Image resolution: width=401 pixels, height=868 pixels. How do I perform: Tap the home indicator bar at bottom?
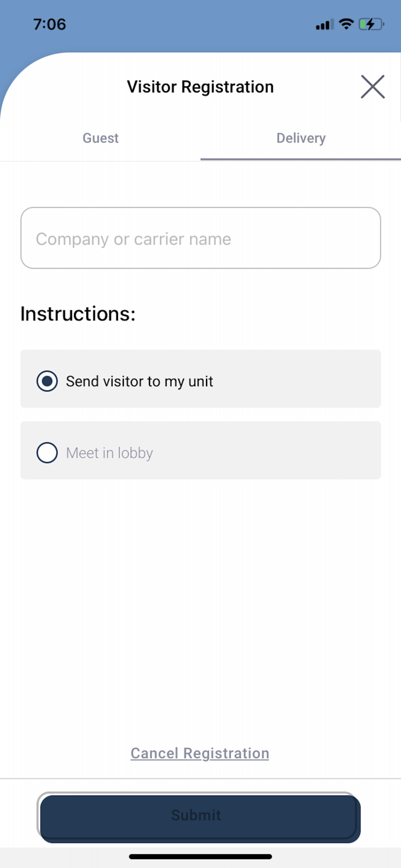[200, 856]
